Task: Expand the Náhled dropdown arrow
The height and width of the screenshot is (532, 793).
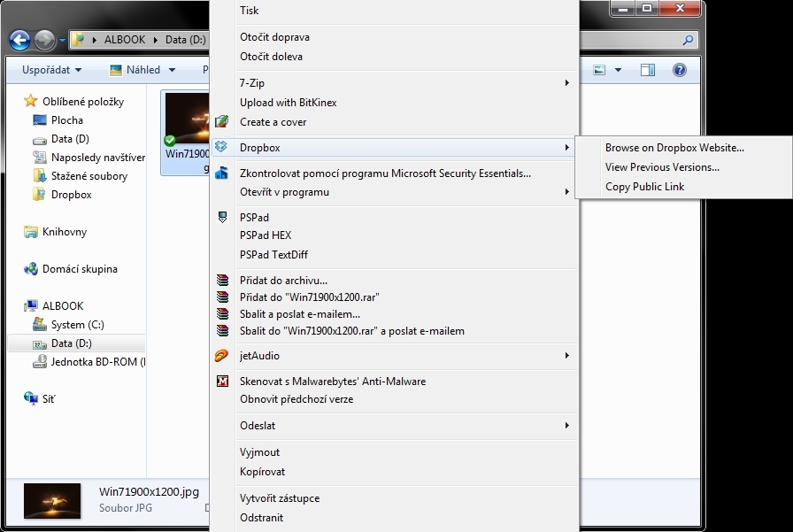Action: click(172, 70)
